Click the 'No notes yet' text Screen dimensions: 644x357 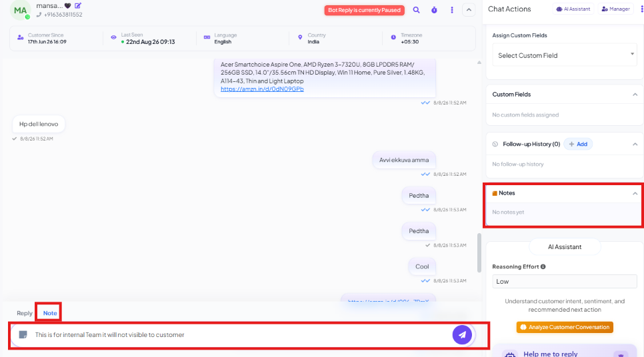[508, 212]
